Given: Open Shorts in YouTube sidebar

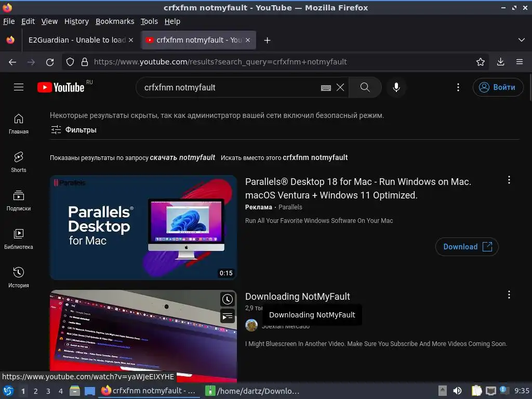Looking at the screenshot, I should point(19,162).
